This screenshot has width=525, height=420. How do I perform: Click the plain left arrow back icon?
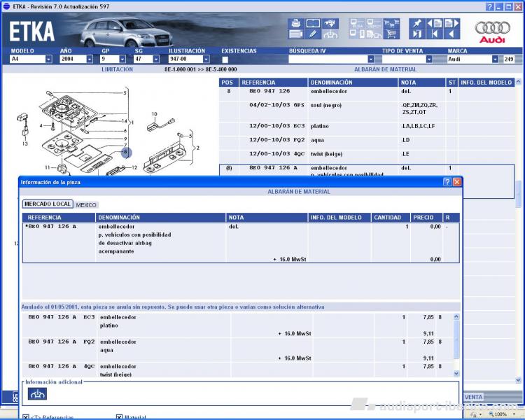click(451, 34)
